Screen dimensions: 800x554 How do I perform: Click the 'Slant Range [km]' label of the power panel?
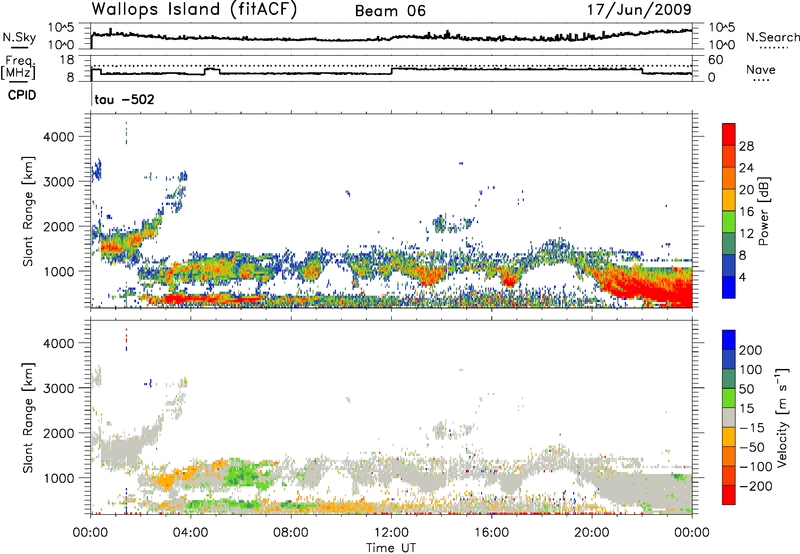pos(28,211)
